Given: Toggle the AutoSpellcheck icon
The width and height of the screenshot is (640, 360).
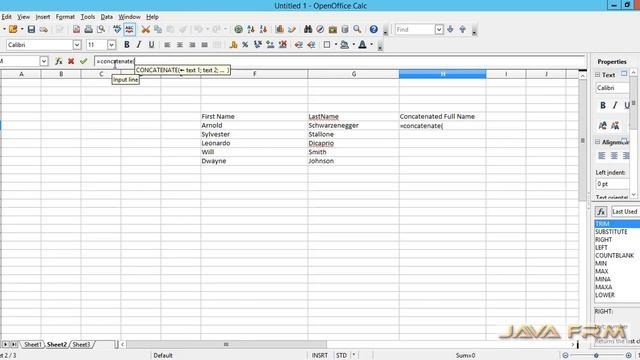Looking at the screenshot, I should pyautogui.click(x=129, y=29).
